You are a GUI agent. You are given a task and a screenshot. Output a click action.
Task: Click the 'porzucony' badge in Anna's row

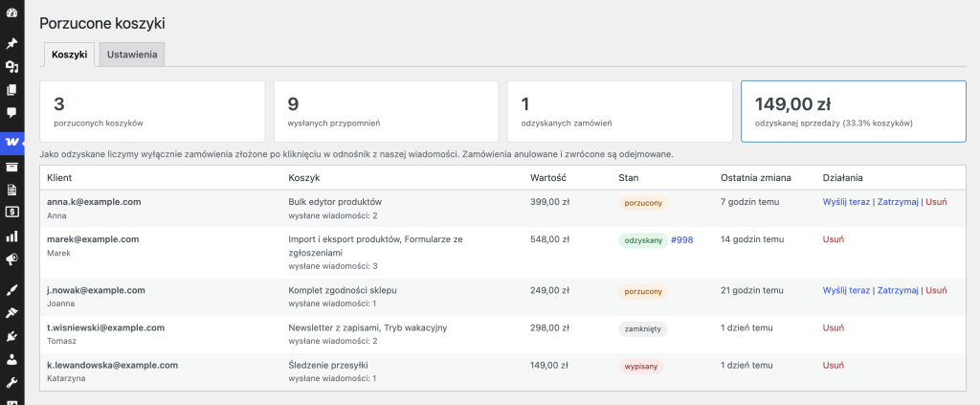pos(643,203)
